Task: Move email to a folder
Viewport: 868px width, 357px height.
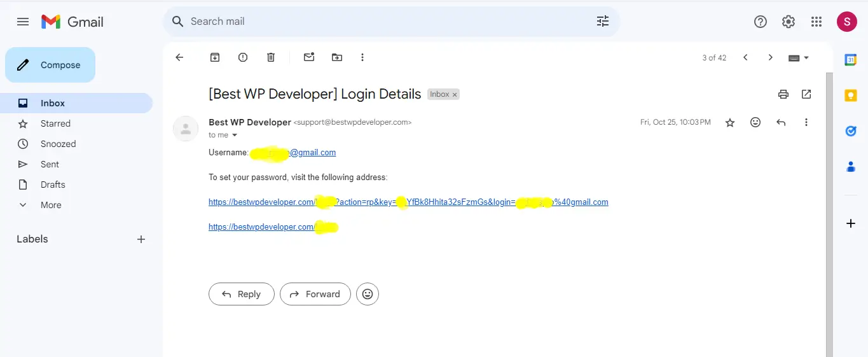Action: pyautogui.click(x=337, y=57)
